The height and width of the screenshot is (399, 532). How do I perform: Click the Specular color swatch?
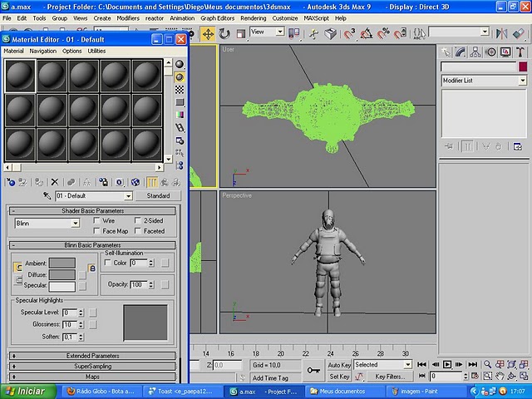click(x=62, y=286)
